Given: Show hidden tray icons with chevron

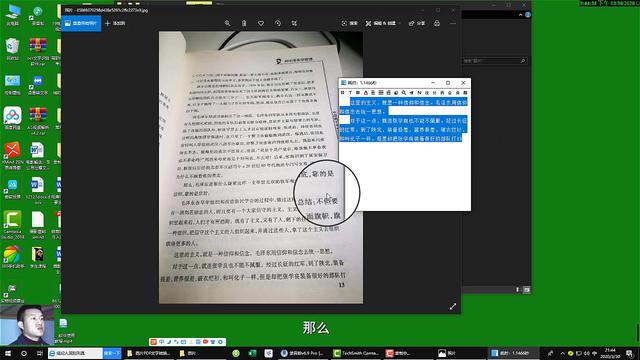Looking at the screenshot, I should (562, 353).
